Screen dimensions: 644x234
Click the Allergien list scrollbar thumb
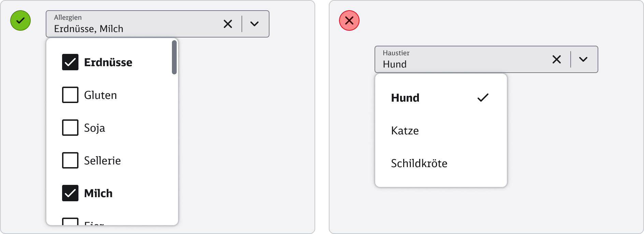point(174,57)
